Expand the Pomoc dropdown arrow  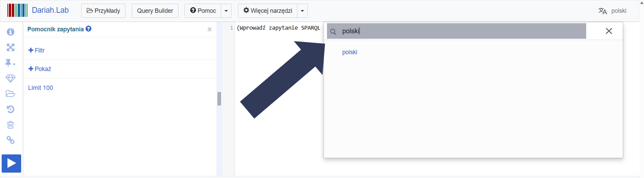226,11
